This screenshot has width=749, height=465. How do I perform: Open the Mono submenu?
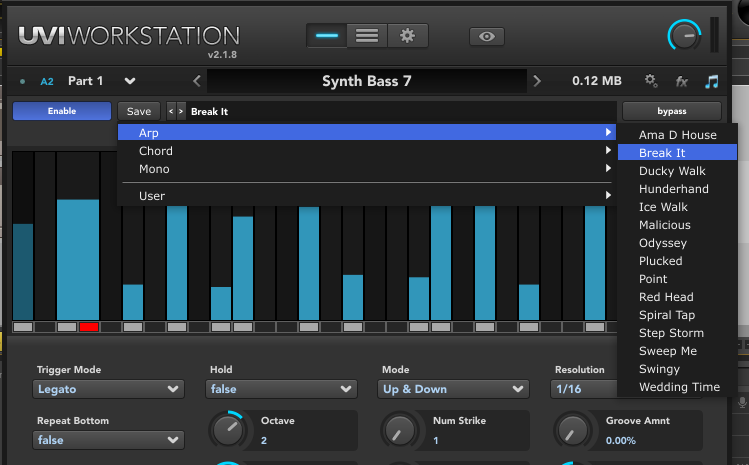tap(366, 169)
